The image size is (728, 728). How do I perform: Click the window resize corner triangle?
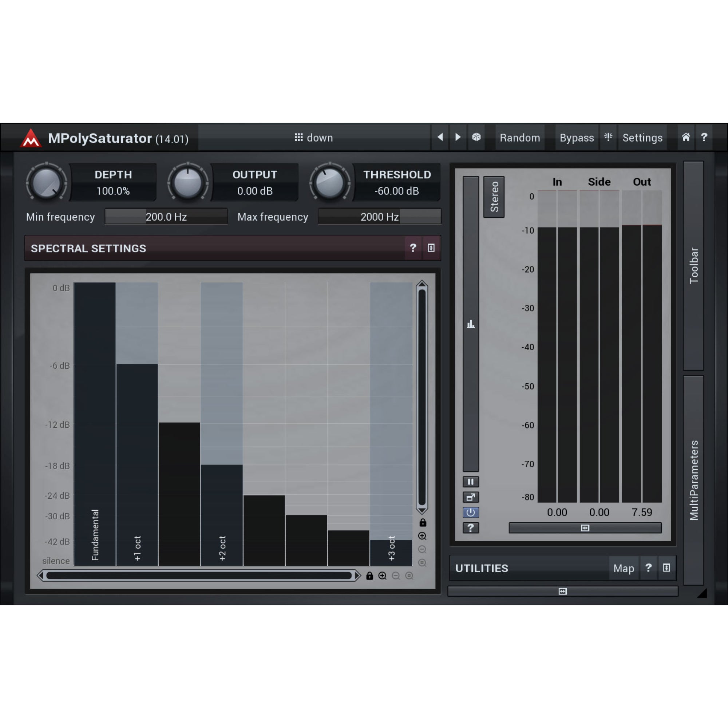702,593
